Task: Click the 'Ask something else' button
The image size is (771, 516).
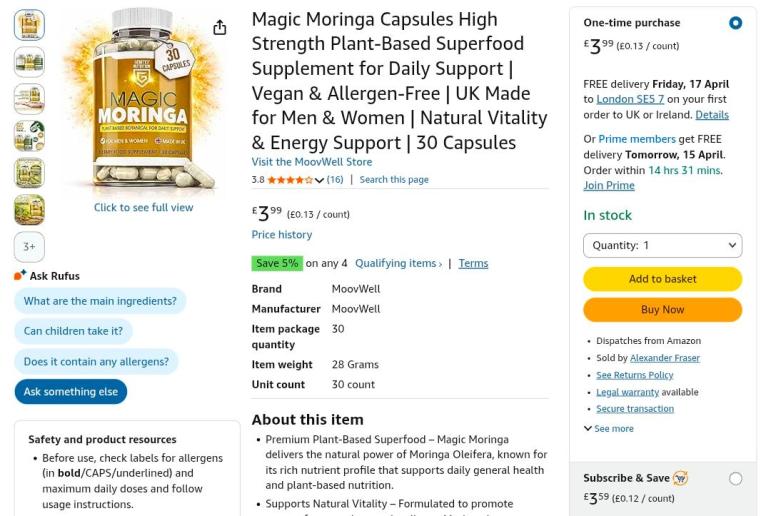Action: coord(71,391)
